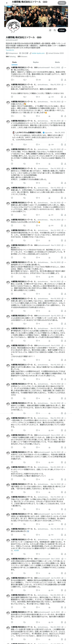Image resolution: width=72 pixels, height=644 pixels.
Task: Open the etoile-kyoto.com website link
Action: (x=38, y=53)
